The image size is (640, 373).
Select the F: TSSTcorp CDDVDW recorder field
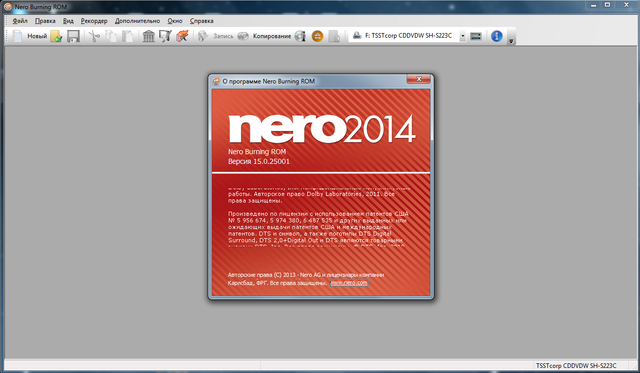(406, 36)
